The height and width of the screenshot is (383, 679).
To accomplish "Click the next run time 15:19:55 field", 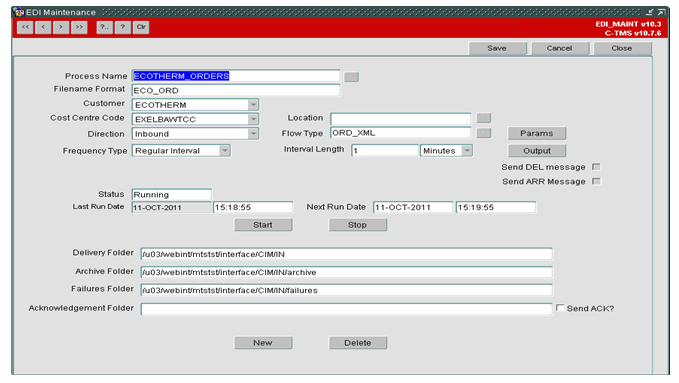I will tap(495, 208).
